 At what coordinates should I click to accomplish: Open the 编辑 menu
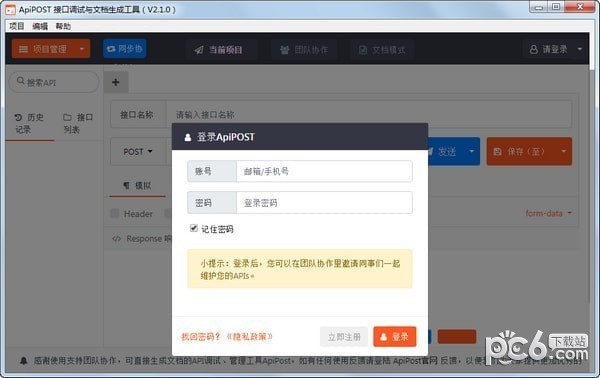click(40, 26)
